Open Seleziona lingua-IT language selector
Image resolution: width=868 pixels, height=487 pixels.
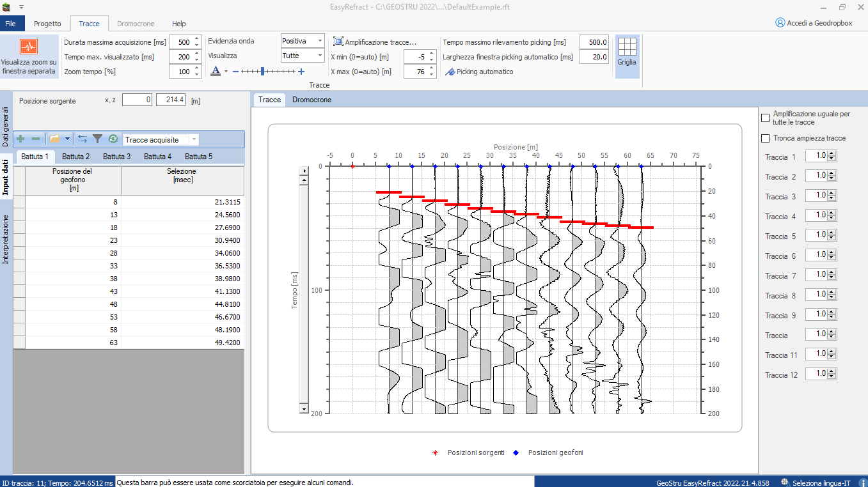click(x=816, y=483)
